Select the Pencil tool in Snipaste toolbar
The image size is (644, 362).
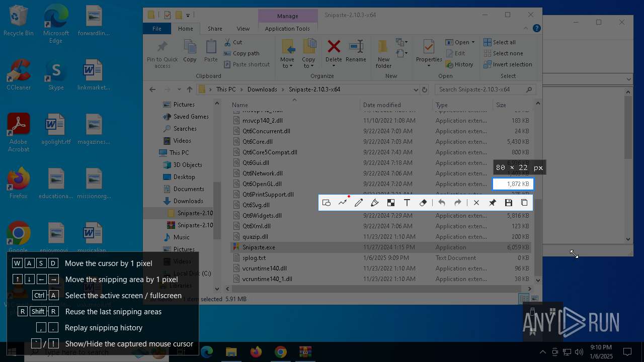(359, 203)
